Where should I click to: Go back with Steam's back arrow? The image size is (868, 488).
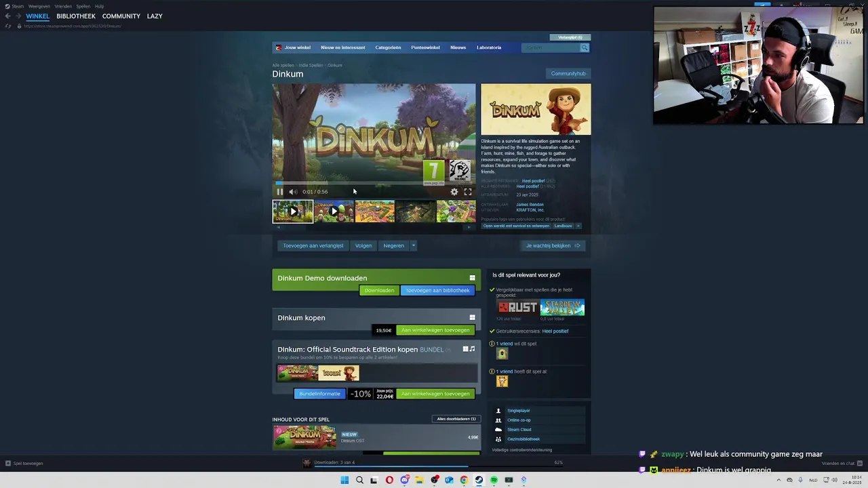coord(7,16)
